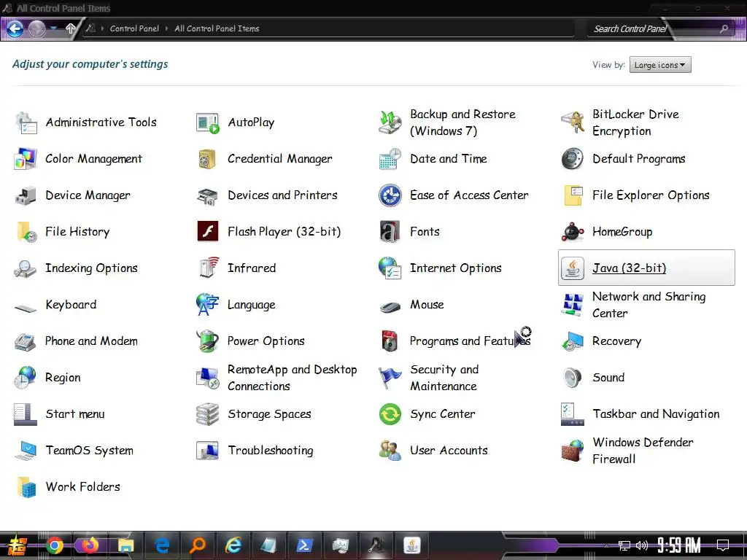Viewport: 747px width, 560px height.
Task: Open Date and Time calendar icon
Action: [390, 159]
